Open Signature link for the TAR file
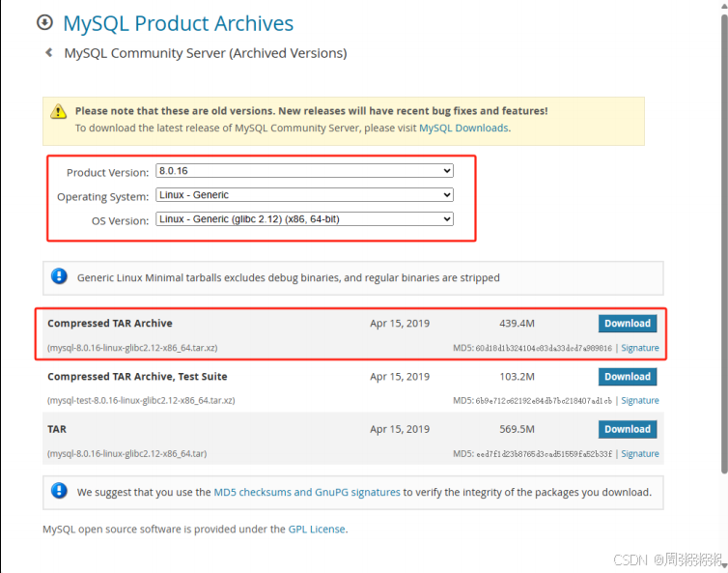 639,453
